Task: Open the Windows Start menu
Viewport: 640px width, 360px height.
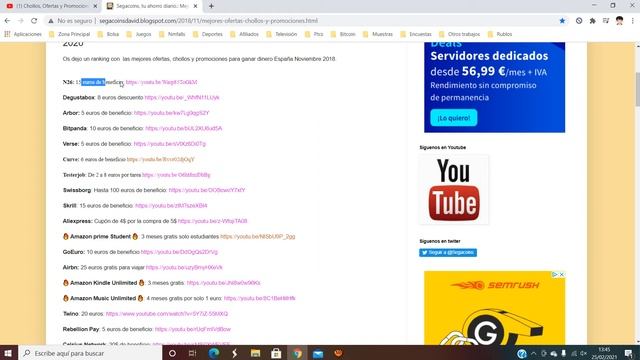Action: click(8, 353)
